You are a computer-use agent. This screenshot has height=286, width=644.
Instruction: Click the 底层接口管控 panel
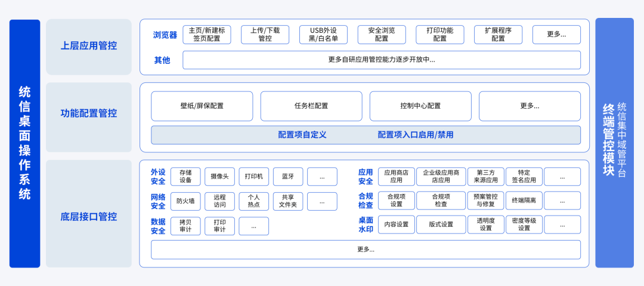click(x=89, y=214)
